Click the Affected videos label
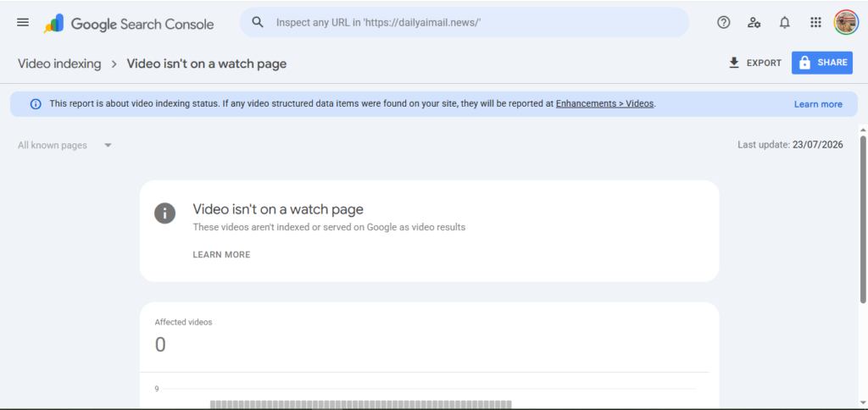This screenshot has width=868, height=410. coord(183,322)
